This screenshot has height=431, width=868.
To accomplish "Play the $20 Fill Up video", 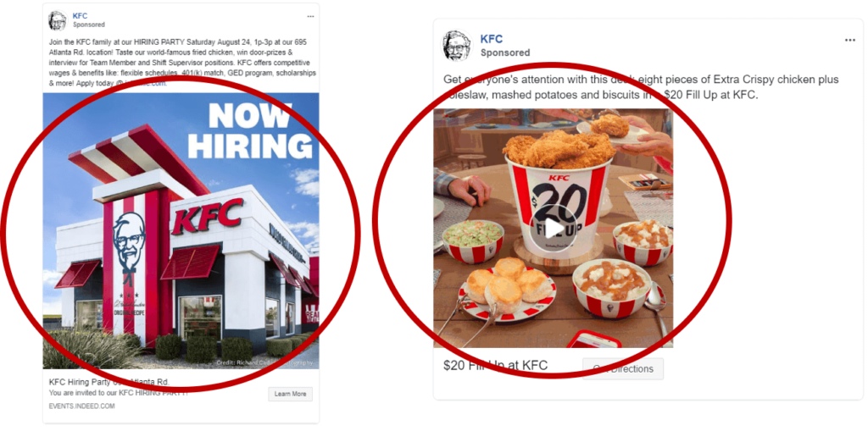I will tap(554, 229).
